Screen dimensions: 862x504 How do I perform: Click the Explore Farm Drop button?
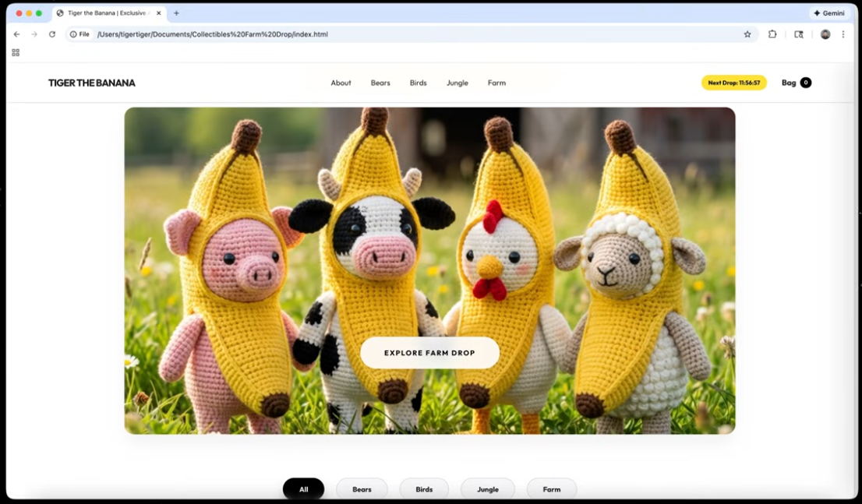click(429, 353)
